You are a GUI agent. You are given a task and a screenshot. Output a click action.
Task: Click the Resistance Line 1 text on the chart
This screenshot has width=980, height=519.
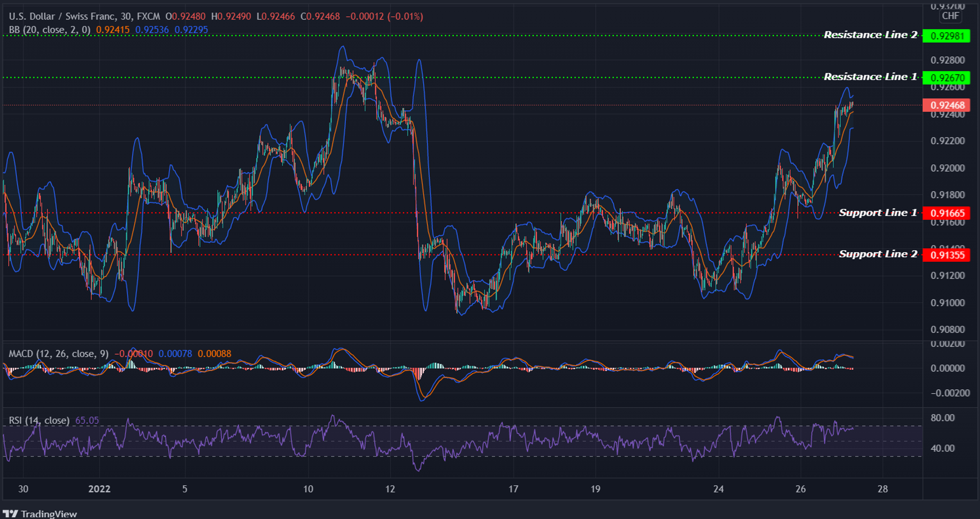click(870, 76)
